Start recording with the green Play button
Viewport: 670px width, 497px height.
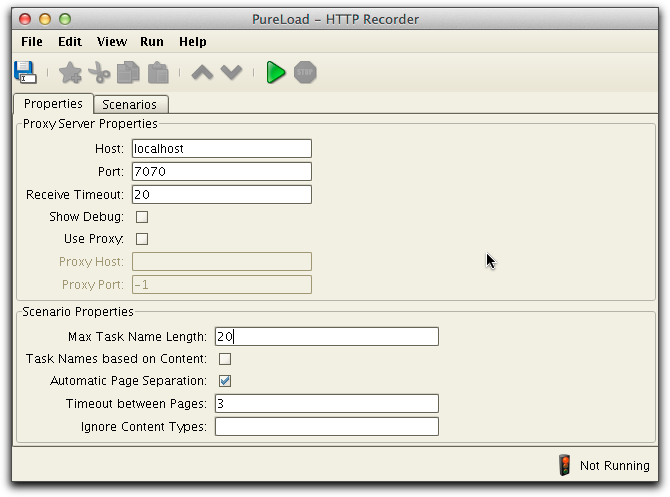coord(276,72)
